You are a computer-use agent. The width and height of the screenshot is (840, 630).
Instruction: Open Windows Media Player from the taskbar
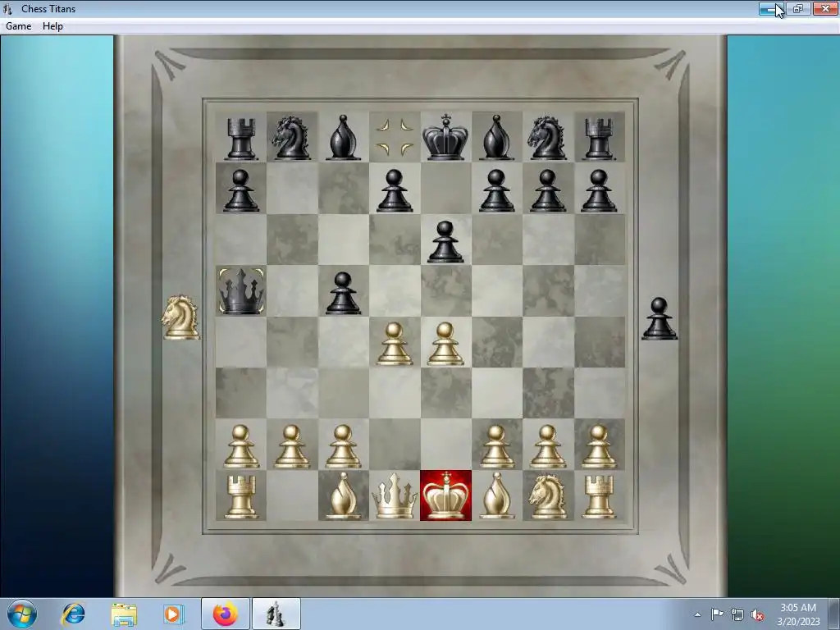[174, 614]
